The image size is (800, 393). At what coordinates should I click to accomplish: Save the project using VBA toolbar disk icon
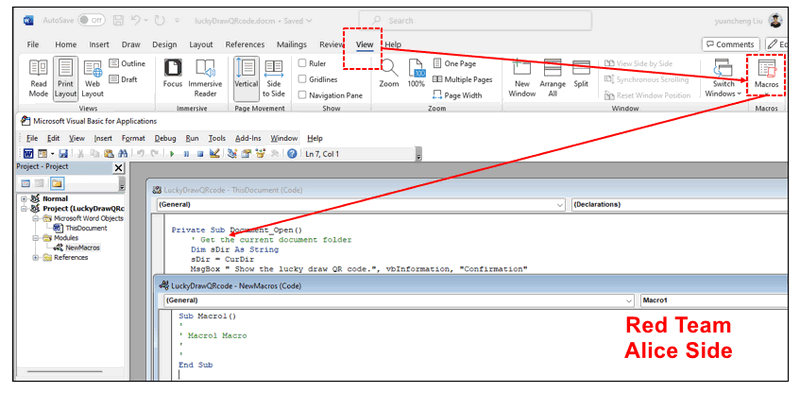[x=63, y=154]
